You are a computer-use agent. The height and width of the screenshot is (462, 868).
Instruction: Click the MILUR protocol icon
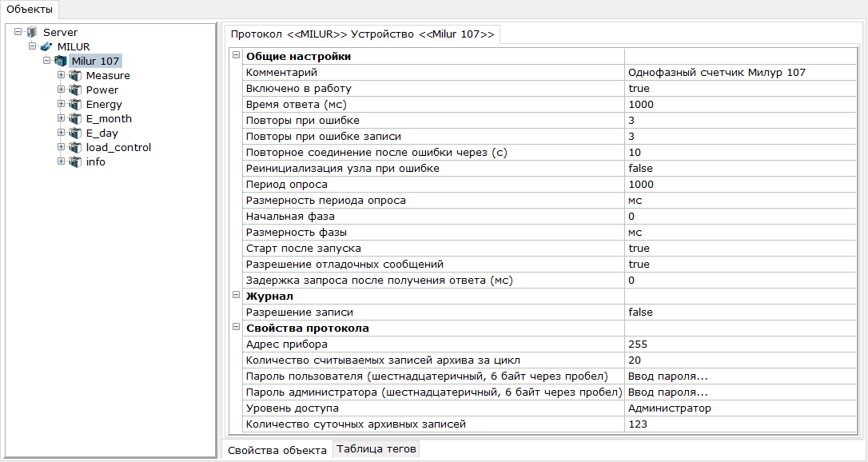pyautogui.click(x=46, y=46)
